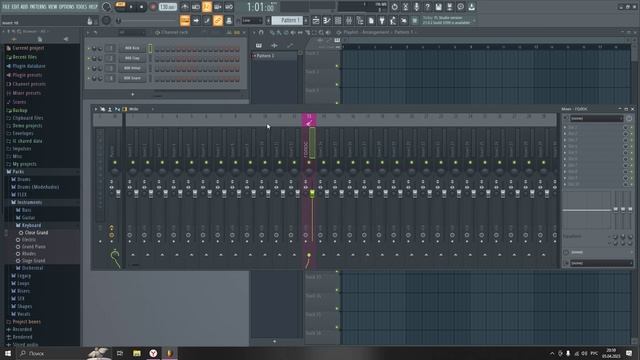Image resolution: width=640 pixels, height=360 pixels.
Task: Click the 808 Snare channel button
Action: (132, 78)
